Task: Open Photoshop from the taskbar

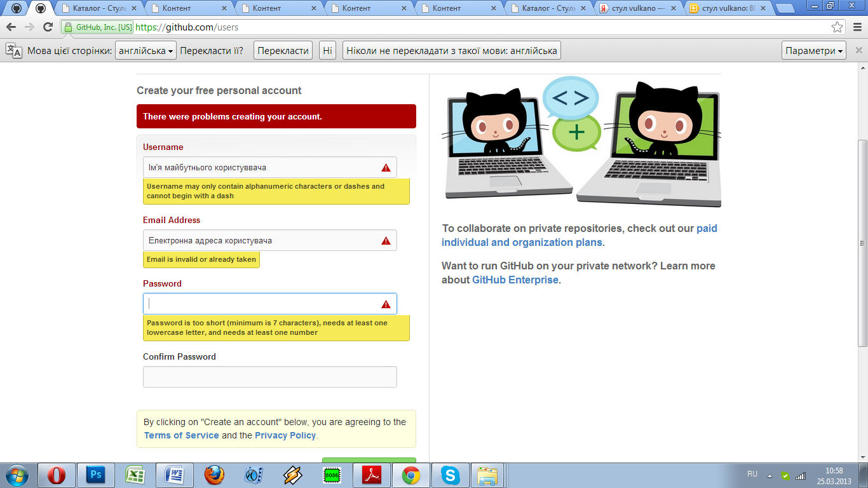Action: tap(96, 475)
